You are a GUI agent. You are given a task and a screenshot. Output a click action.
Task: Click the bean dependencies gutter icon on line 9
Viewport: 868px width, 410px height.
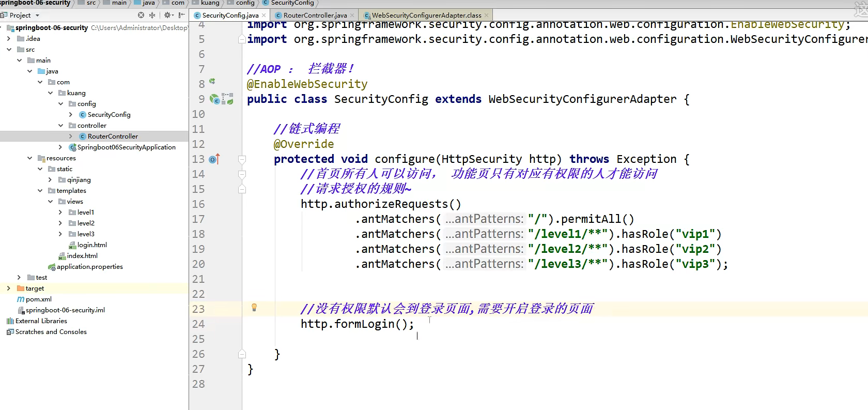tap(228, 99)
